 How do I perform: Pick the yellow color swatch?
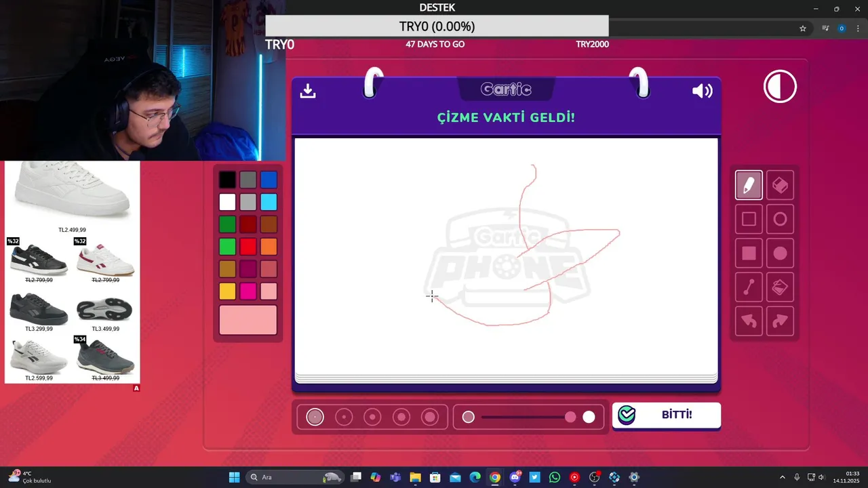coord(227,291)
